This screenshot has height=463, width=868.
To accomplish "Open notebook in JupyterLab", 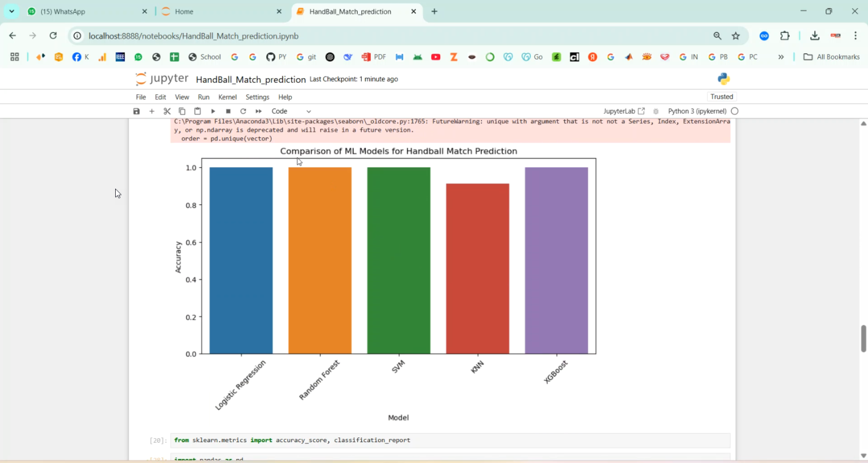I will [x=624, y=111].
